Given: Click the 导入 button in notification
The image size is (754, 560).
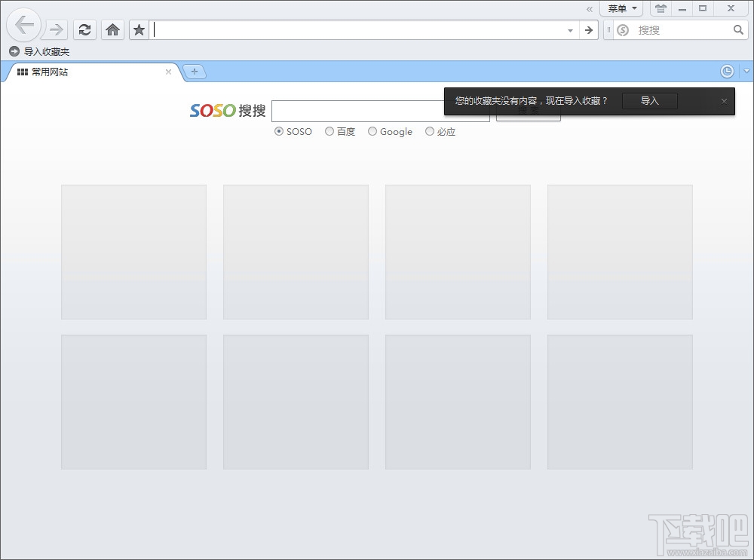Looking at the screenshot, I should pos(650,101).
